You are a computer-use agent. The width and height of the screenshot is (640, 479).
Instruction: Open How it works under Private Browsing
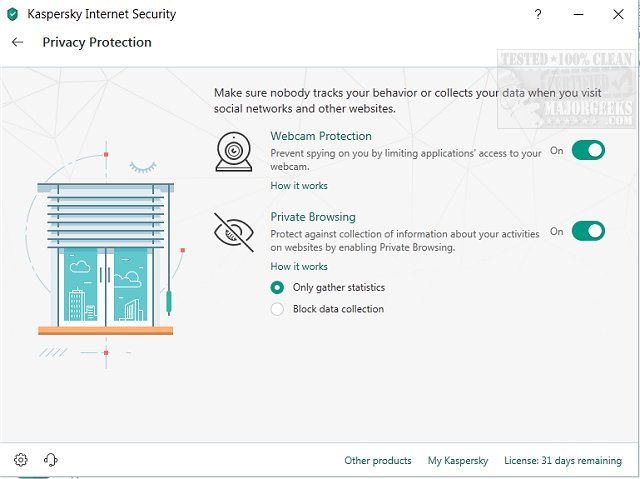pyautogui.click(x=299, y=266)
